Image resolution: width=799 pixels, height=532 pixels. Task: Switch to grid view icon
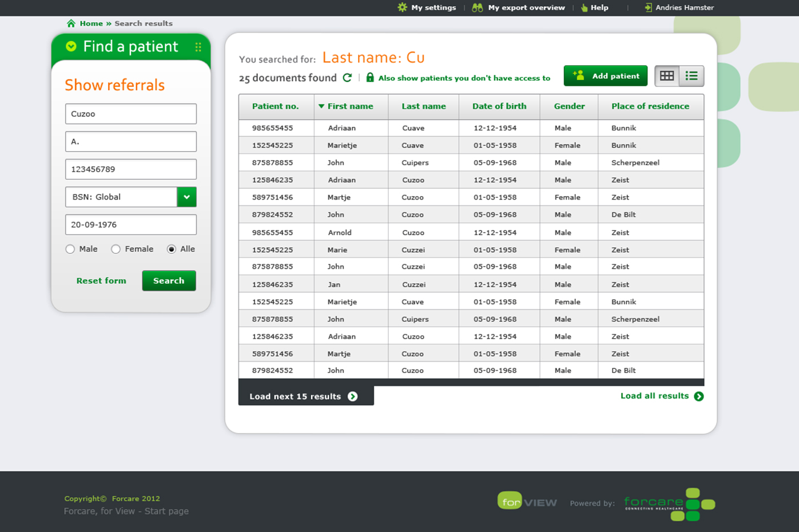pyautogui.click(x=667, y=76)
